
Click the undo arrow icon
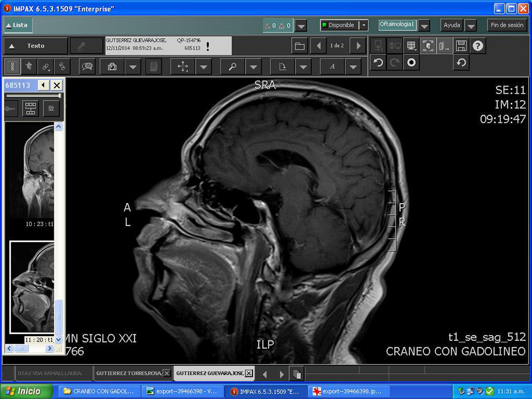click(378, 62)
